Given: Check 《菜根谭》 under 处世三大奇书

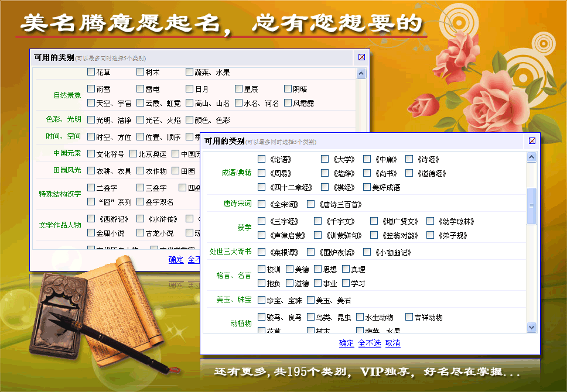Looking at the screenshot, I should (261, 253).
